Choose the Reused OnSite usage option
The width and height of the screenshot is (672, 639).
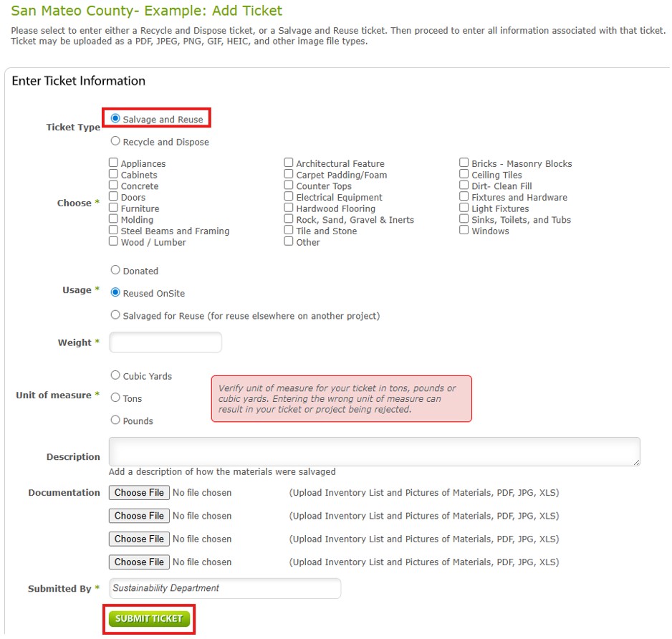(115, 293)
